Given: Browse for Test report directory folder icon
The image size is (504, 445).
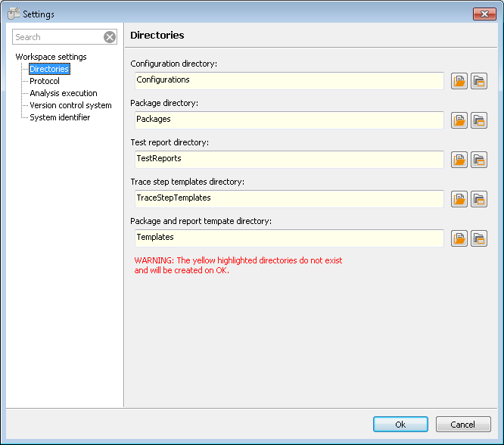Looking at the screenshot, I should [x=459, y=160].
